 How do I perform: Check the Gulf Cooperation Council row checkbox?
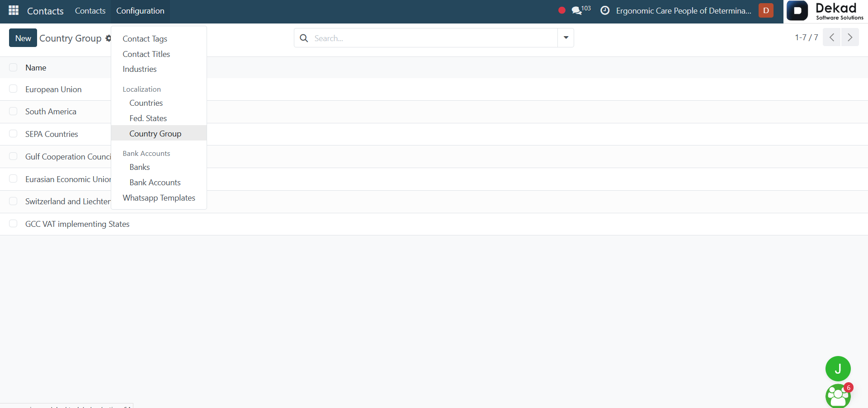pos(13,156)
